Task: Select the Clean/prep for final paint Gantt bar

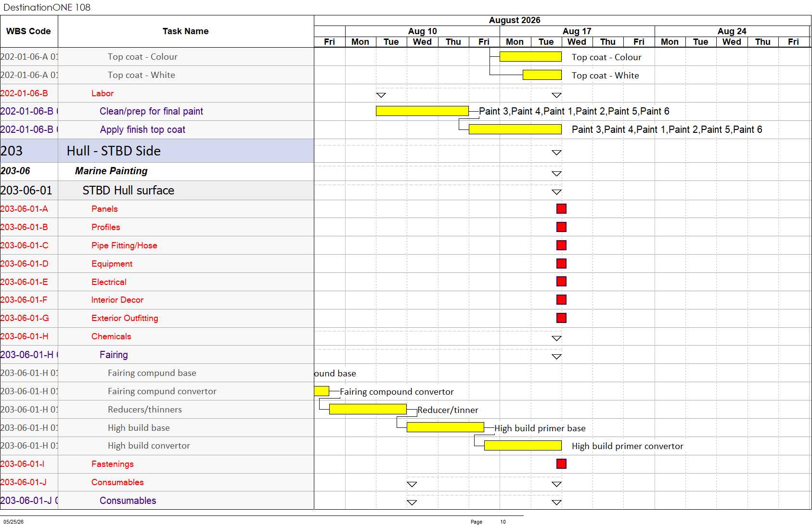Action: (x=422, y=111)
